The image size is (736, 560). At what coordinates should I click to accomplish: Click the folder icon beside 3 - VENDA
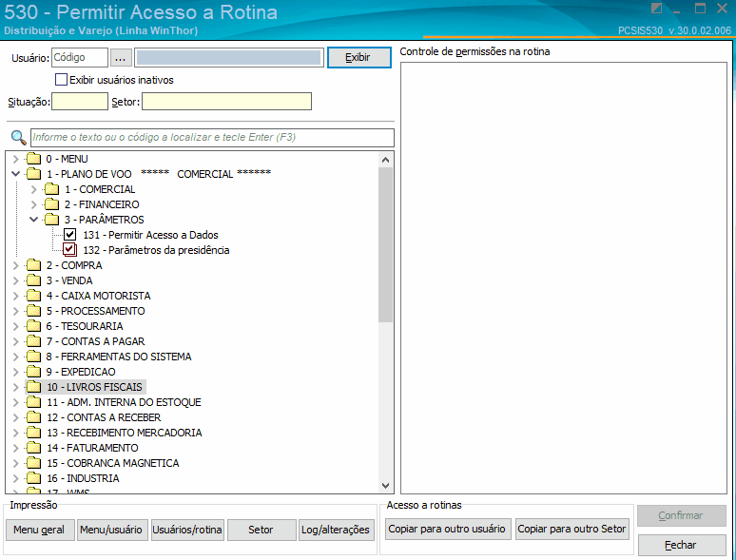(34, 280)
